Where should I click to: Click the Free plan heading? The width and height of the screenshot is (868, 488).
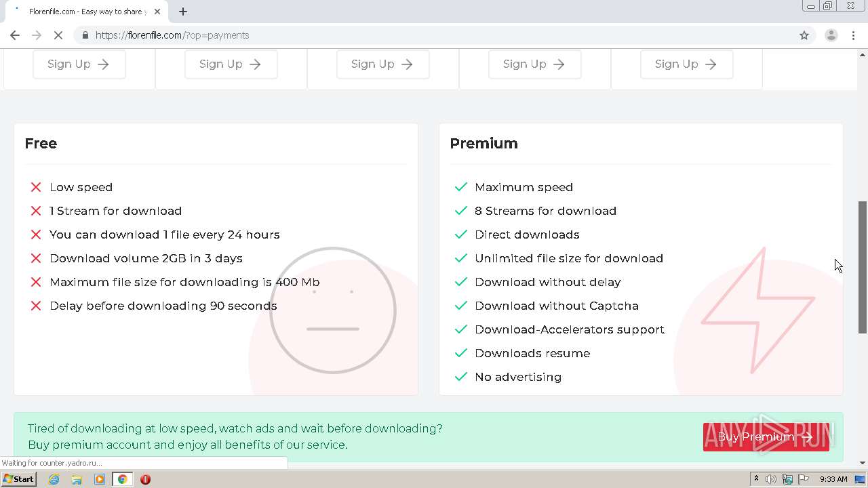point(41,143)
